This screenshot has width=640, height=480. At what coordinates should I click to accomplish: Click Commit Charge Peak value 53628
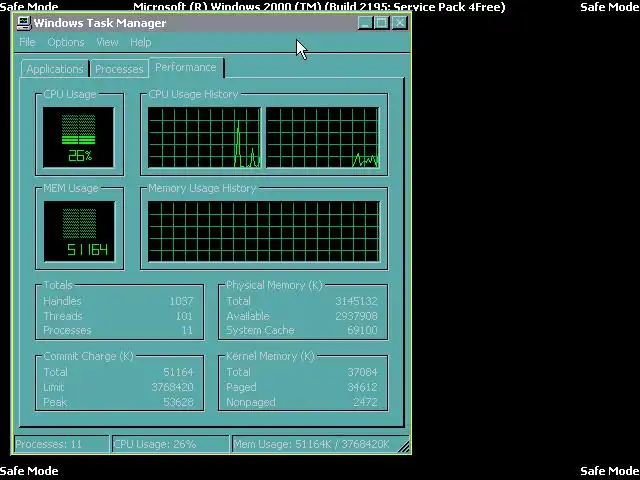[x=178, y=402]
